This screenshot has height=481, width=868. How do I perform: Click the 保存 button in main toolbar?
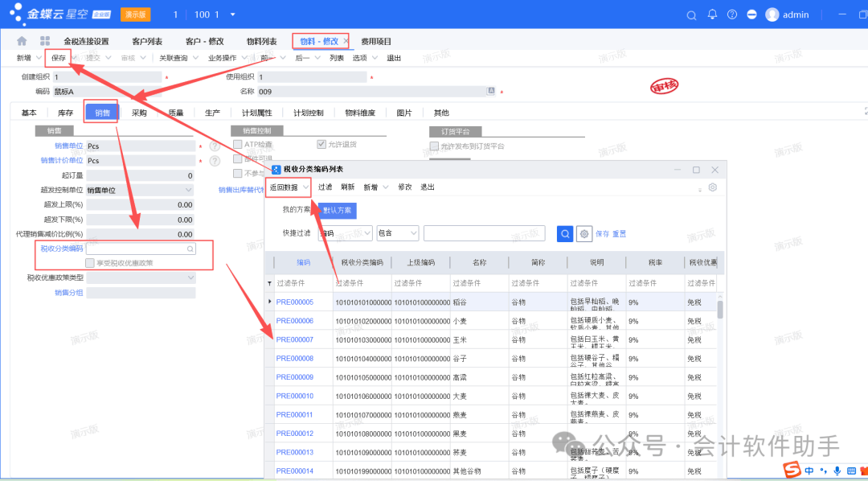[59, 58]
